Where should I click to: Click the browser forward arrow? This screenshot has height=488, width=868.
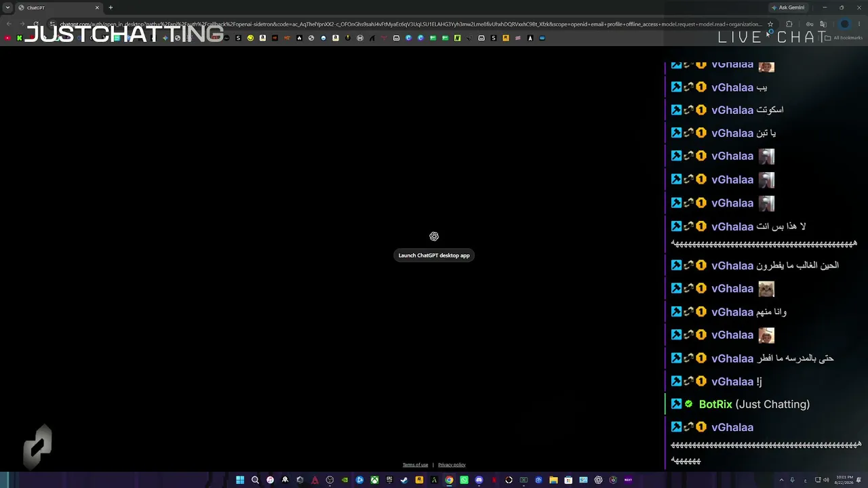pos(22,24)
